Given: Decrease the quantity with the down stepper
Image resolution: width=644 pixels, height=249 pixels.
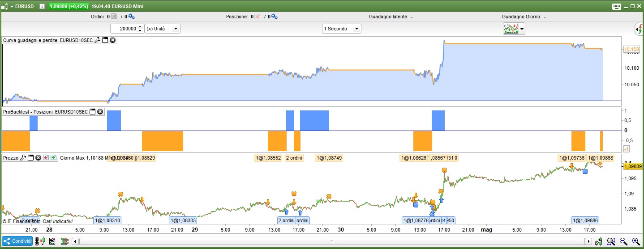Looking at the screenshot, I should click(141, 31).
